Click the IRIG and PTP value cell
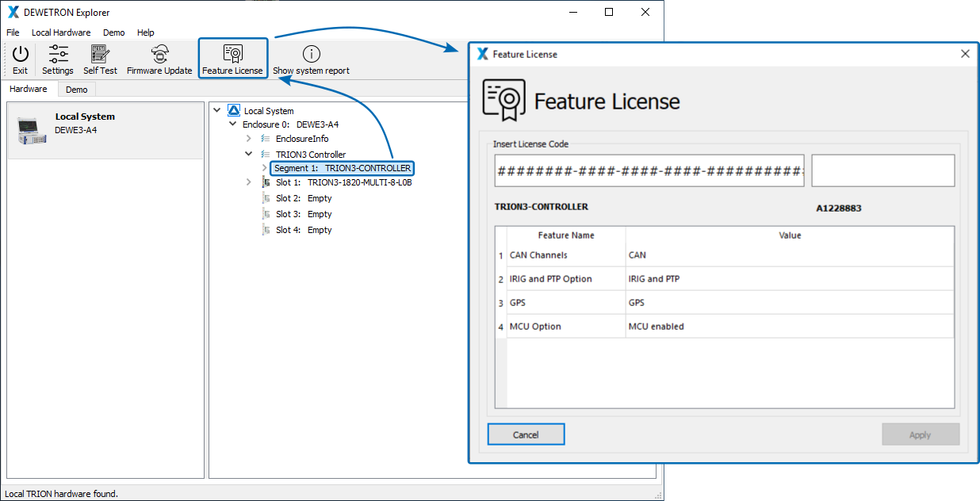Image resolution: width=980 pixels, height=501 pixels. click(790, 279)
